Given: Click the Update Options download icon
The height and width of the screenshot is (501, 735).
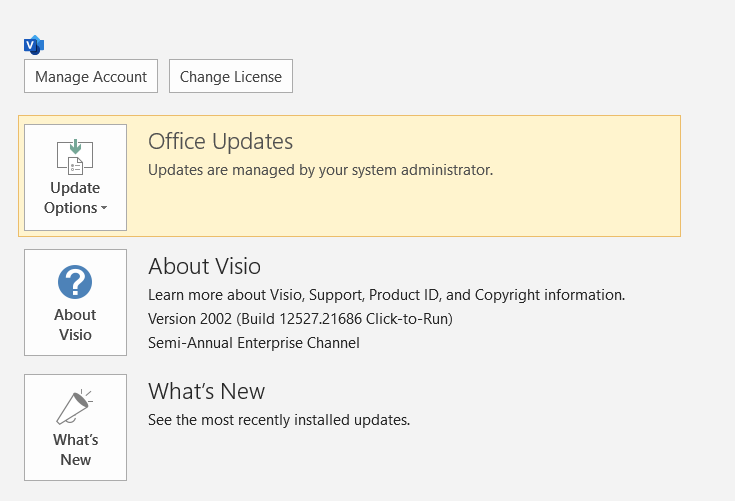Looking at the screenshot, I should (75, 156).
